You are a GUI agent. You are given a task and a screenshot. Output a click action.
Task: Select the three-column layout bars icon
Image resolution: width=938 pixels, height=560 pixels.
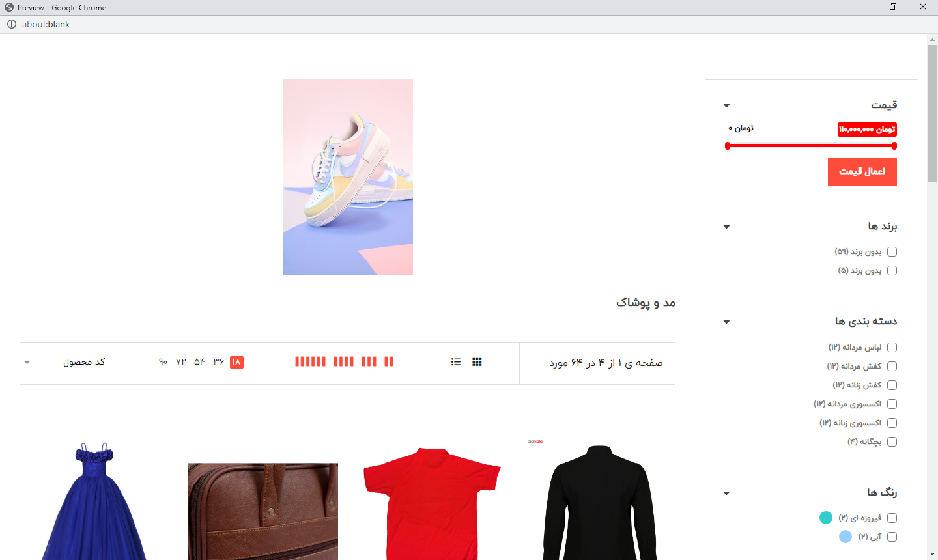(x=369, y=361)
